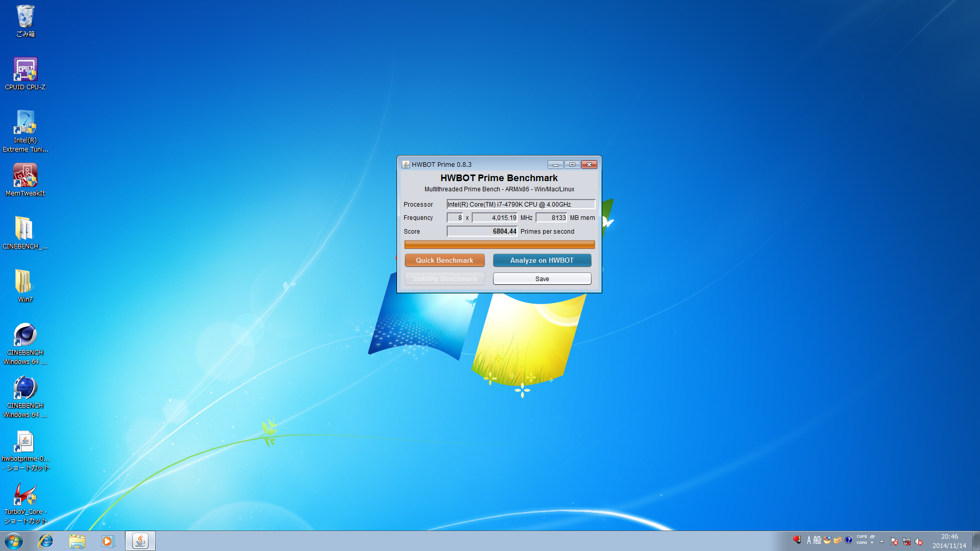Save the benchmark result
This screenshot has height=551, width=980.
tap(542, 279)
